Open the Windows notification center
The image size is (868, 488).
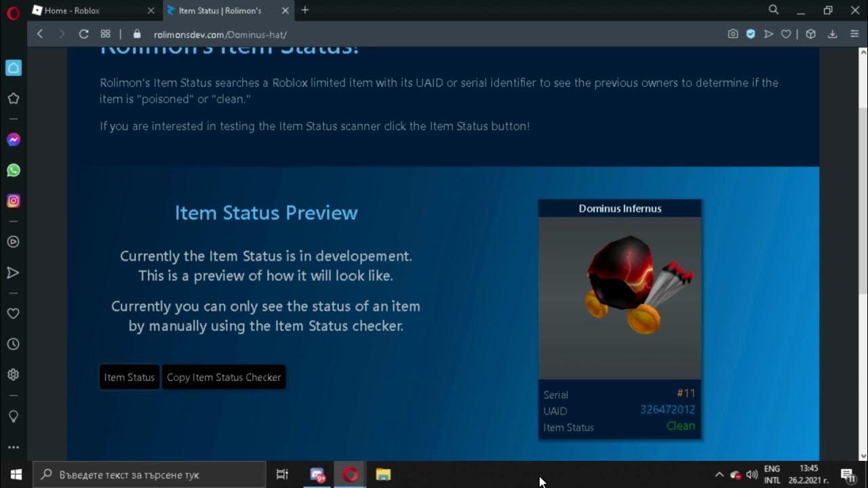point(847,474)
